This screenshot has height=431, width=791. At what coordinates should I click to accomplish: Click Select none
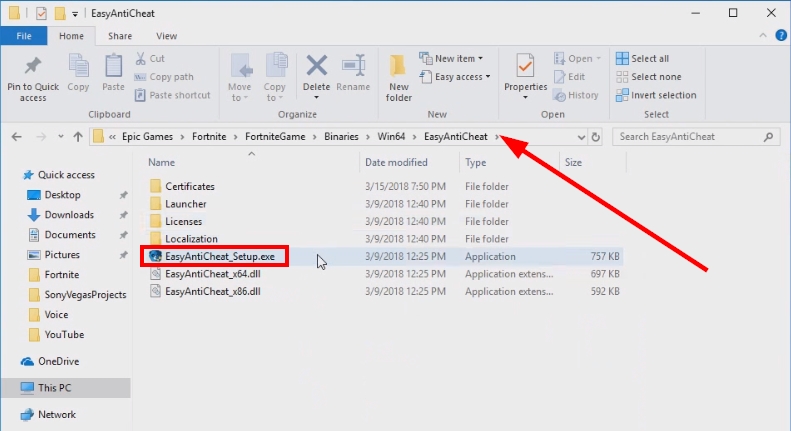(x=649, y=77)
